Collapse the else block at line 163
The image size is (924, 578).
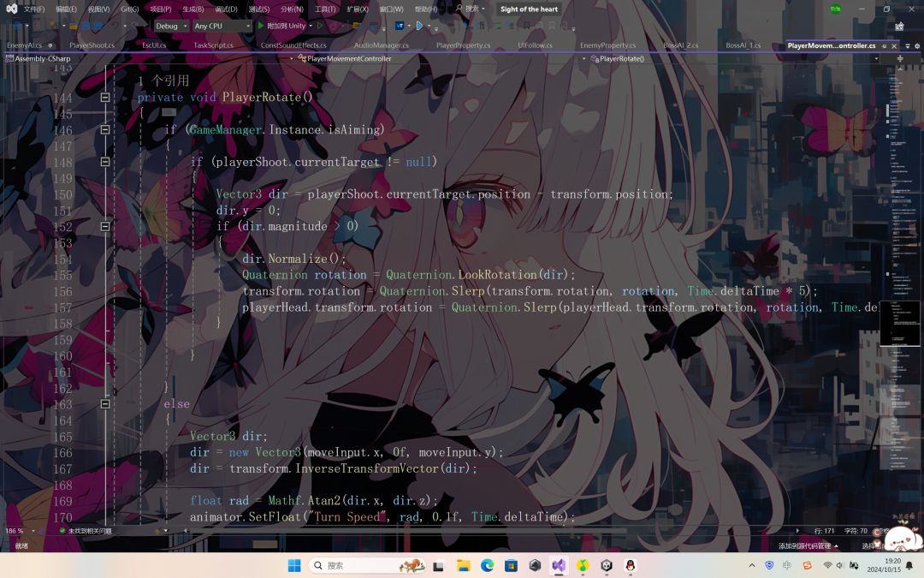pyautogui.click(x=105, y=404)
